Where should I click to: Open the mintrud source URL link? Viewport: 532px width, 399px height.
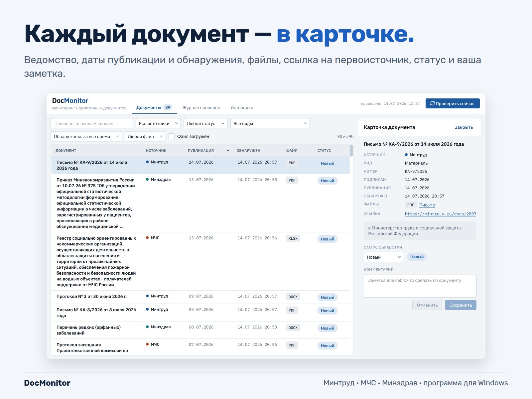441,214
